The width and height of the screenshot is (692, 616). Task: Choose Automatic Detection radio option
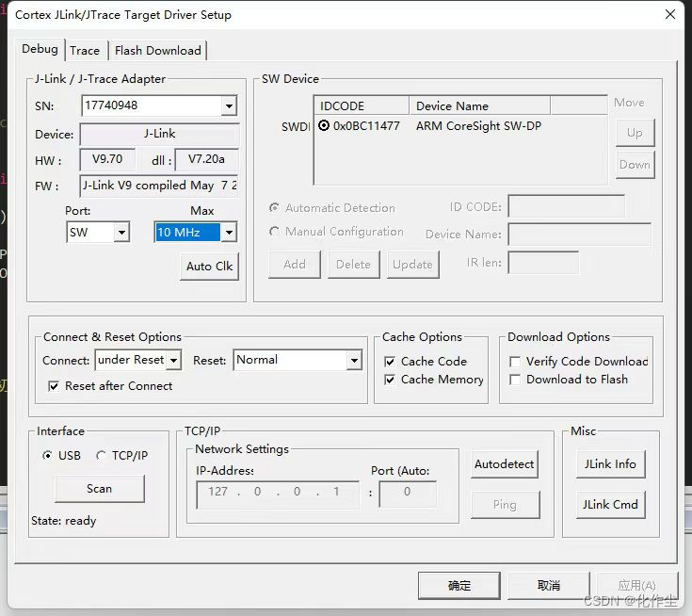click(x=275, y=207)
